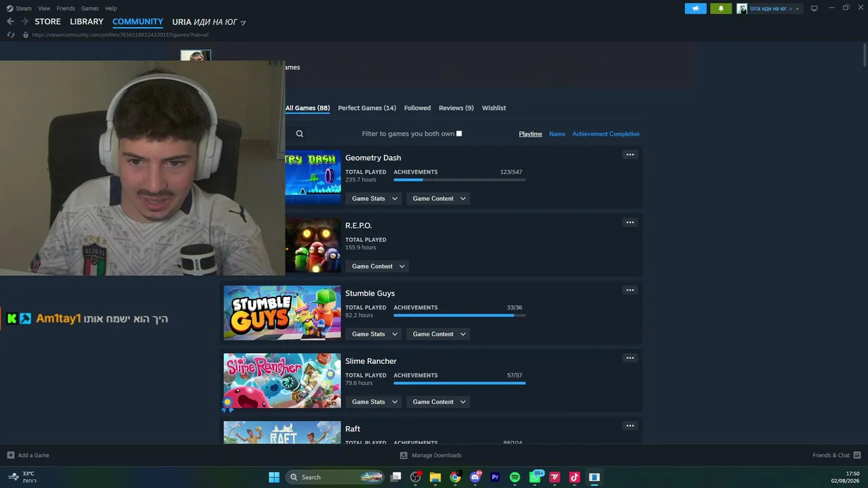Image resolution: width=868 pixels, height=488 pixels.
Task: Open the Geometry Dash title link
Action: (x=373, y=158)
